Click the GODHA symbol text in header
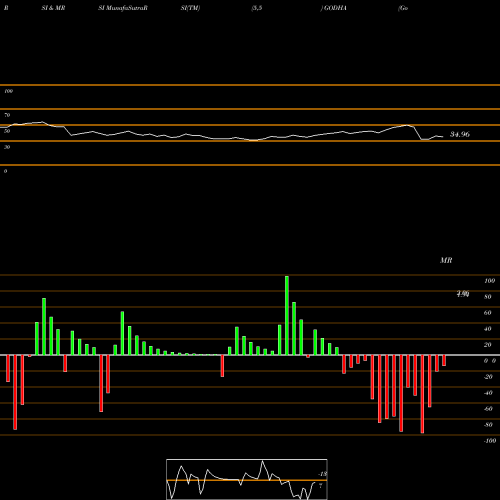Viewport: 500px width, 500px height. [x=335, y=8]
